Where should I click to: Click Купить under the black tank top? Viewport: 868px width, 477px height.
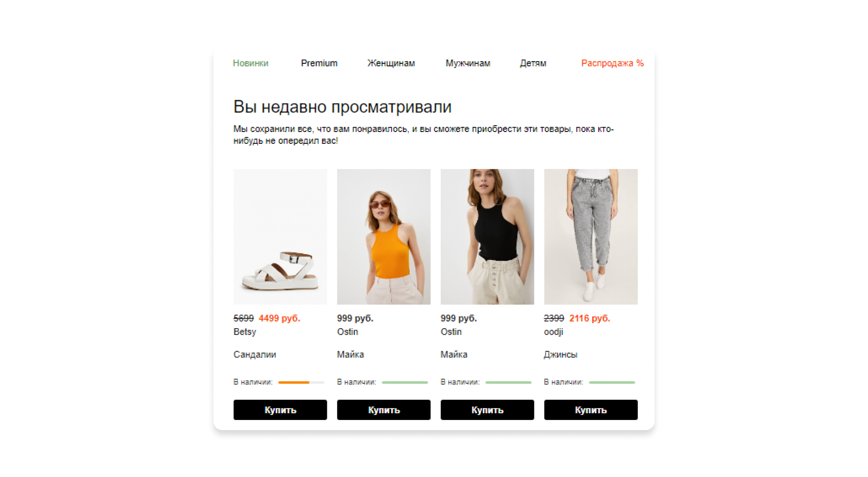point(487,410)
